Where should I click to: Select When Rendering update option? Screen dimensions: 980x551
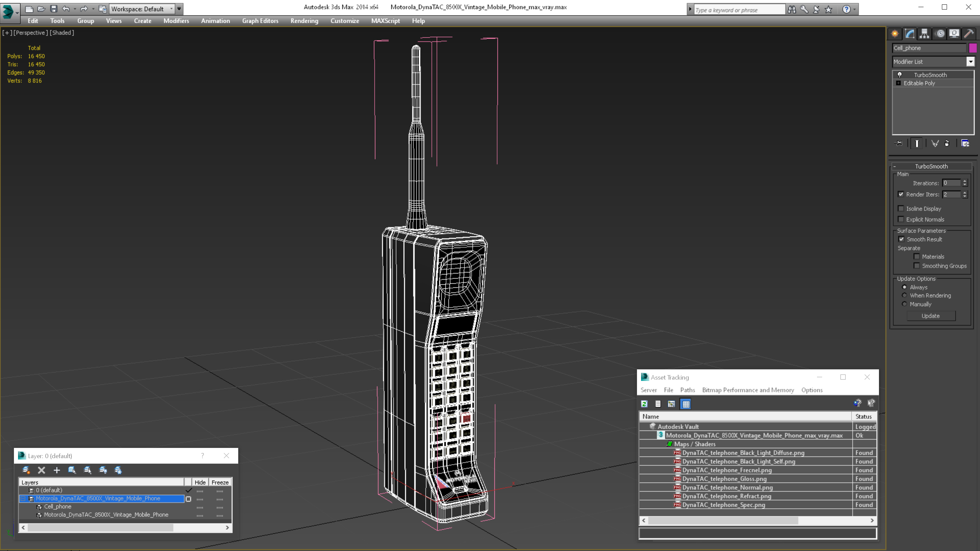(904, 296)
